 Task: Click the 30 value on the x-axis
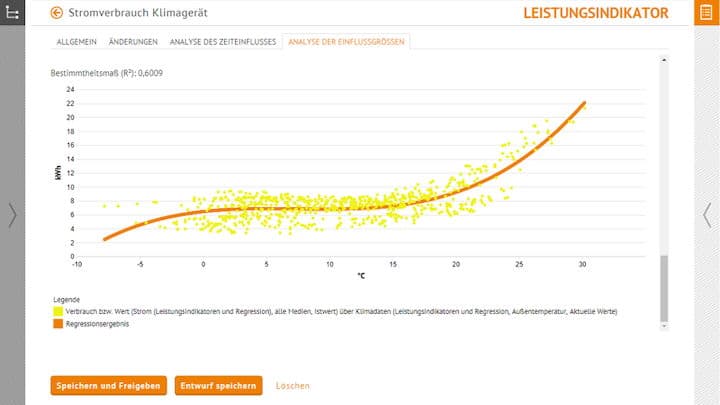(x=582, y=264)
